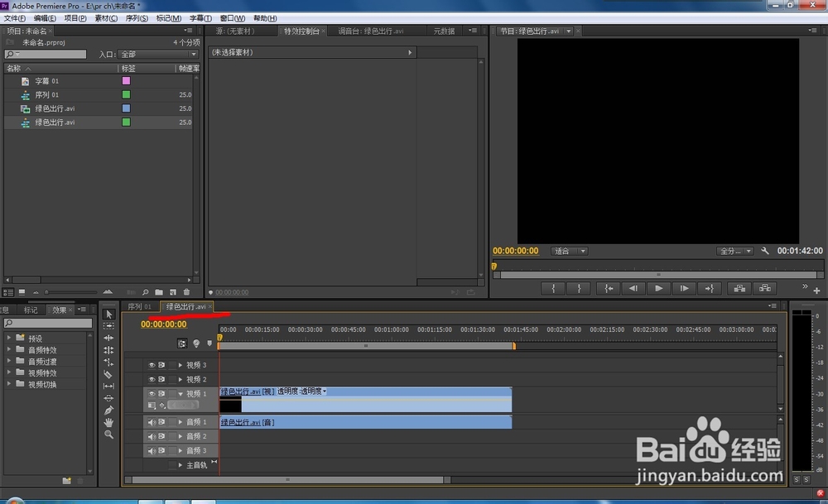Select the Track Select tool
Screen dimensions: 828x504
point(108,326)
